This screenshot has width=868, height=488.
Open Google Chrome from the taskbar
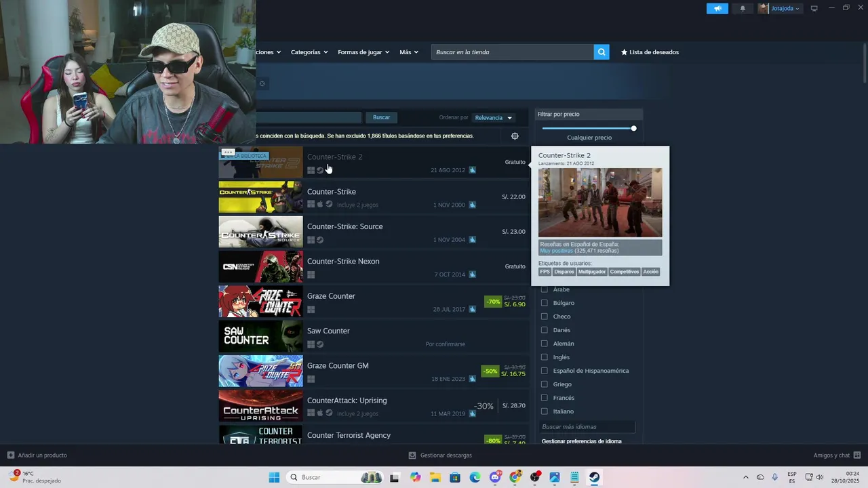(515, 477)
